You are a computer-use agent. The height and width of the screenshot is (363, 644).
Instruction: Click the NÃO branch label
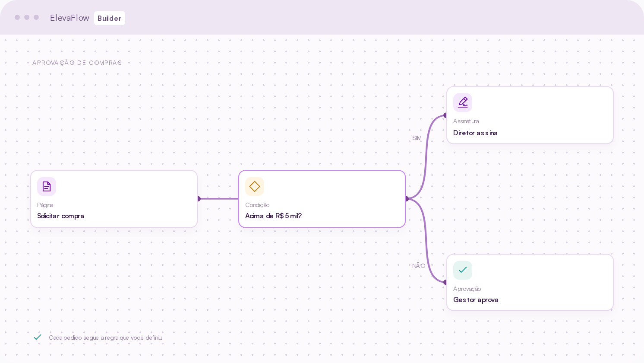(419, 266)
